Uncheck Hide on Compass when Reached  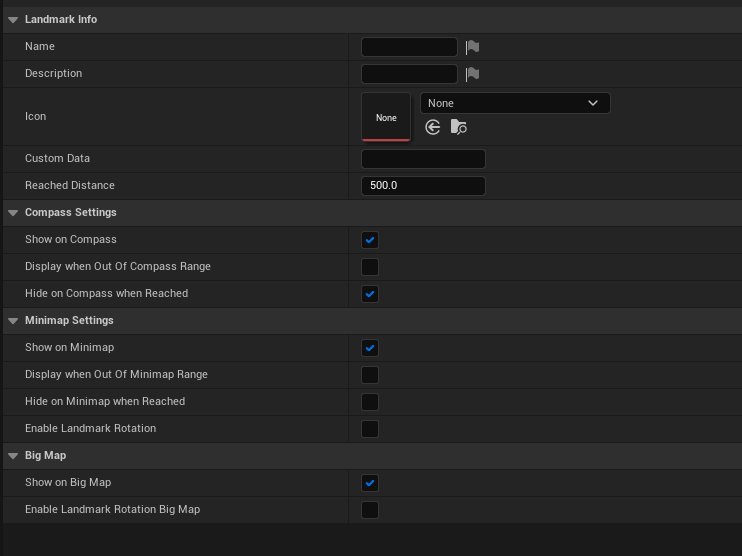(x=370, y=294)
